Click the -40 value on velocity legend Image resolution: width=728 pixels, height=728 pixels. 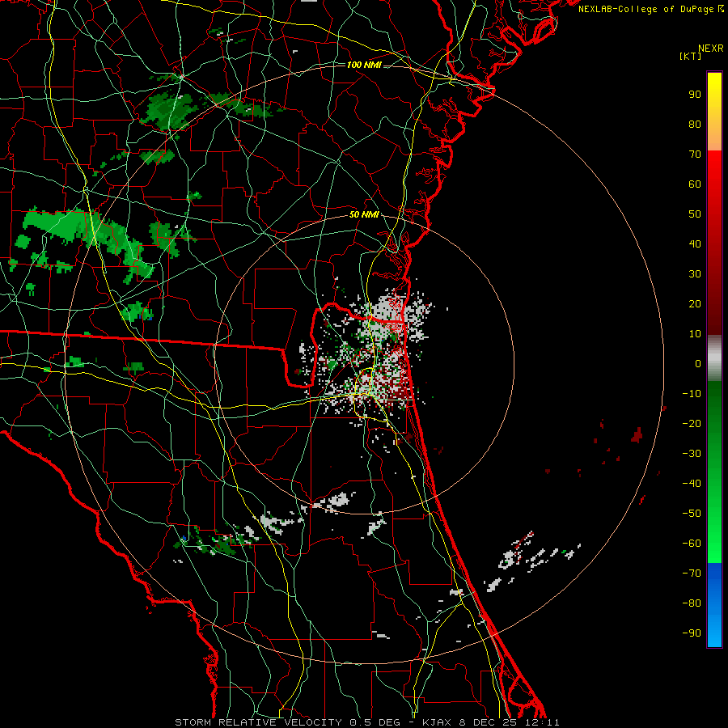(692, 484)
